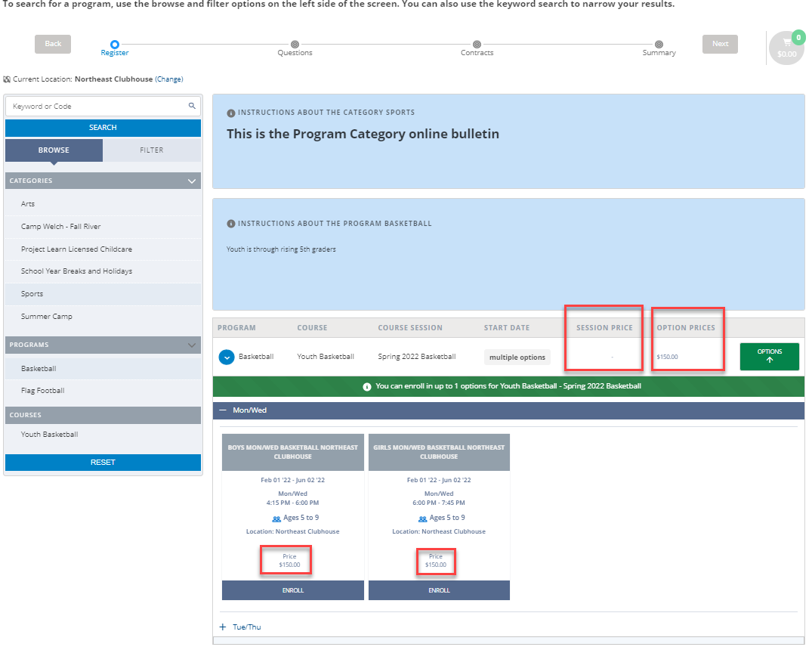Viewport: 812px width, 650px height.
Task: Click the Search button
Action: [x=103, y=128]
